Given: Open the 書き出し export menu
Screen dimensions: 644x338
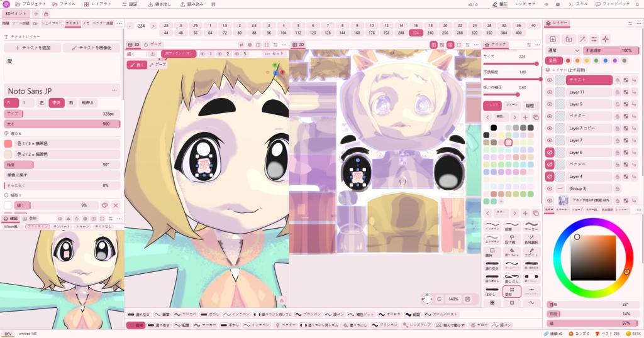Looking at the screenshot, I should 160,4.
